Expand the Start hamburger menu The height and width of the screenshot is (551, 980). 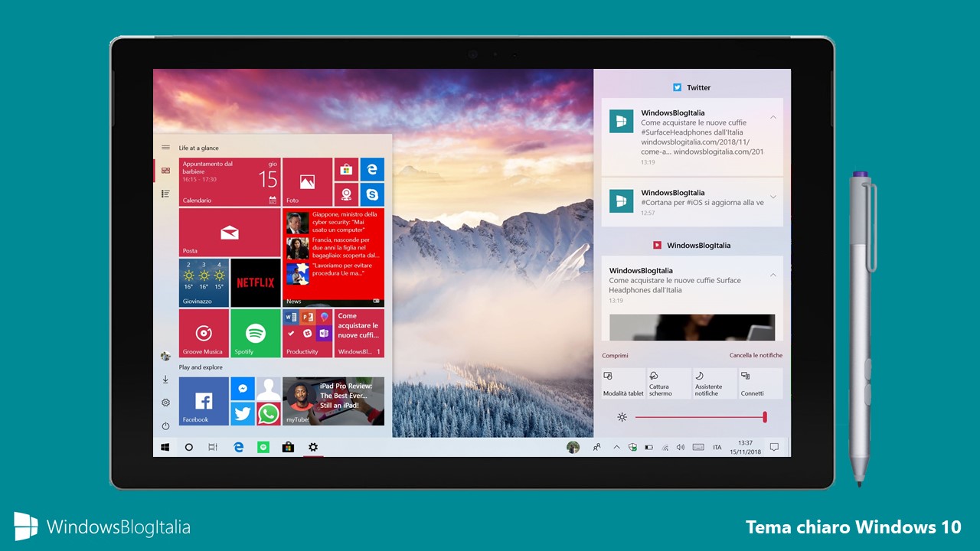point(165,148)
